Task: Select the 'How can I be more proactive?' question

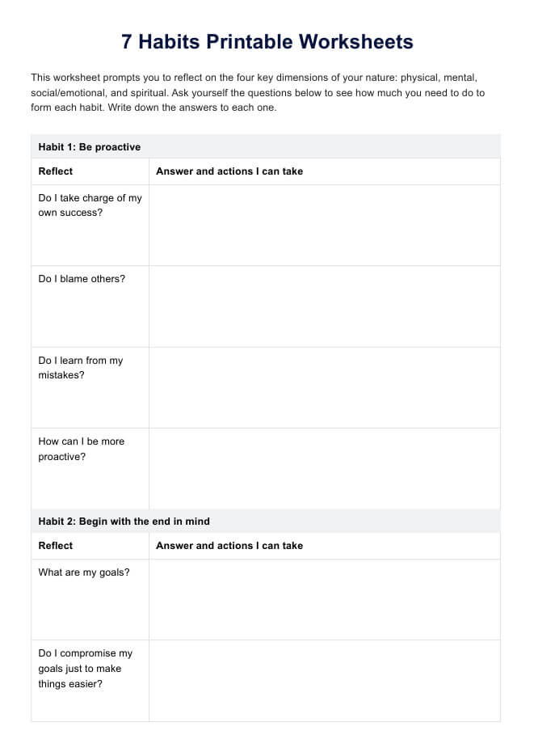Action: (x=81, y=449)
